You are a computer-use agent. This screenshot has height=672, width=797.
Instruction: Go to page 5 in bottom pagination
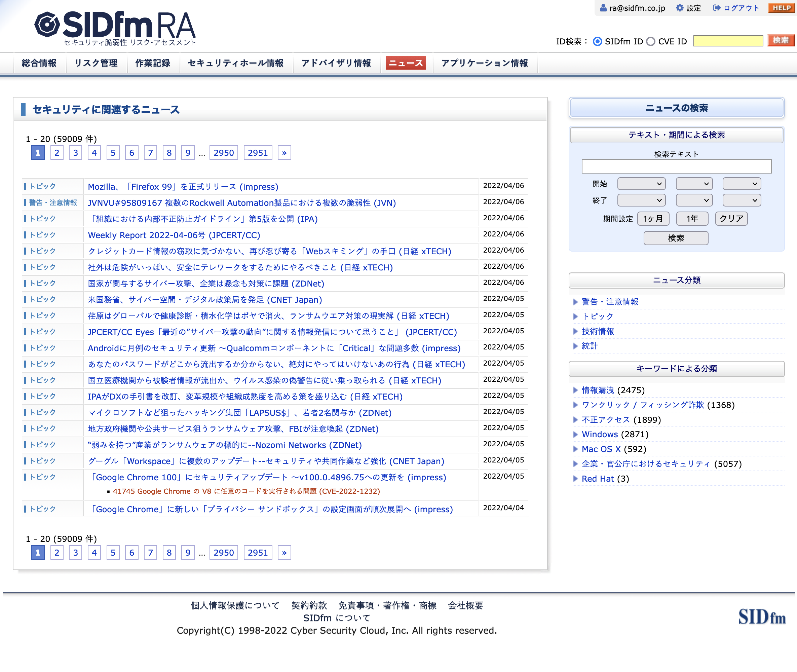click(x=113, y=553)
